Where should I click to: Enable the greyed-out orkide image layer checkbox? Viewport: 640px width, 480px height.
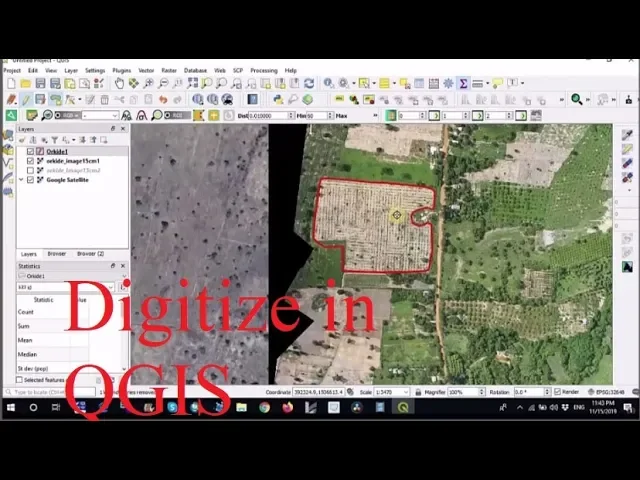click(30, 170)
